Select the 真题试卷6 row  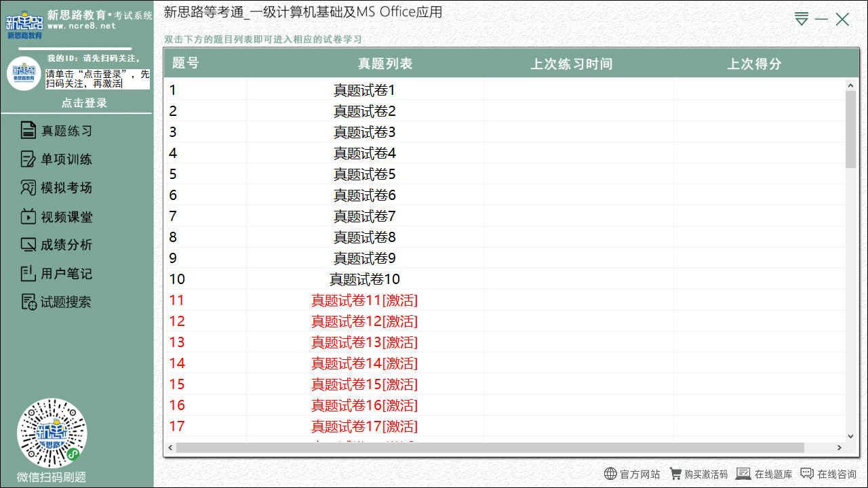(x=505, y=195)
